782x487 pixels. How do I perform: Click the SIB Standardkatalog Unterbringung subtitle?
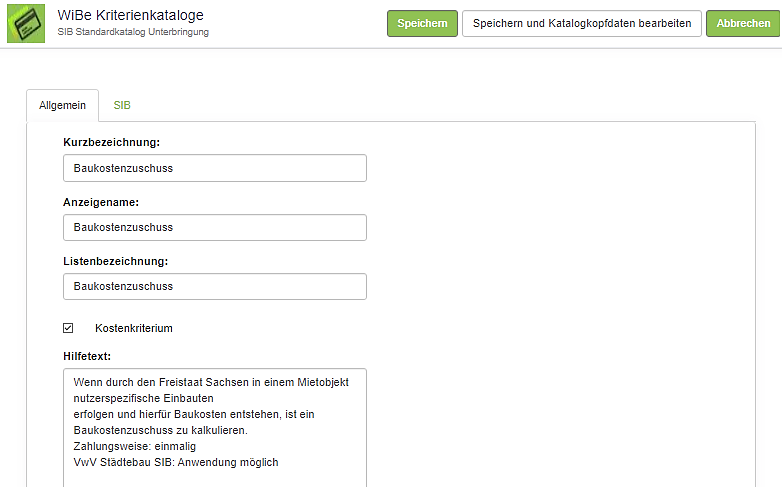tap(133, 32)
